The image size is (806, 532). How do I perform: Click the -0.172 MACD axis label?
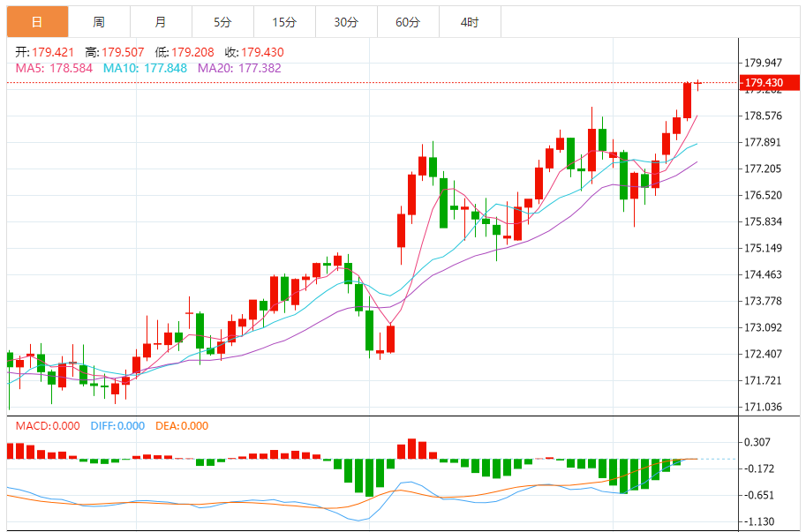(x=759, y=468)
